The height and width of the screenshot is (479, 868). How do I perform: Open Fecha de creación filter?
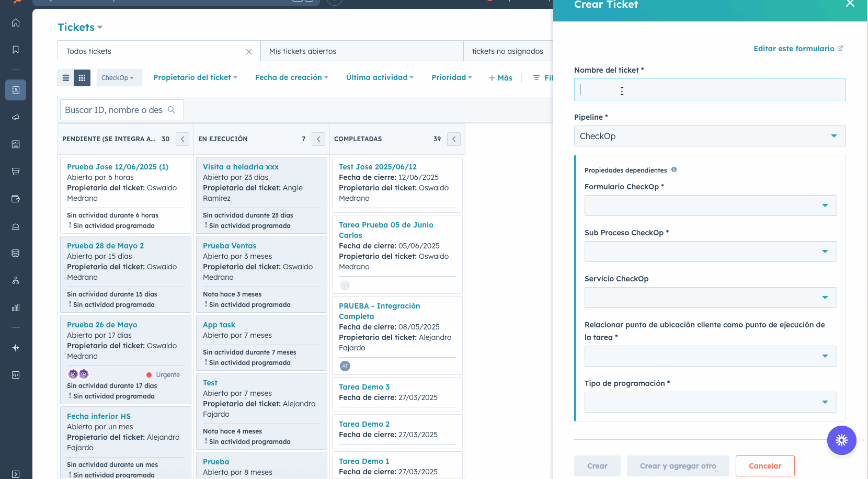pos(292,77)
